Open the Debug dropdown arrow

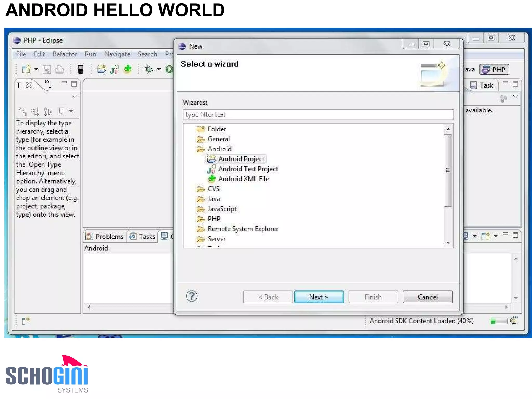click(159, 69)
